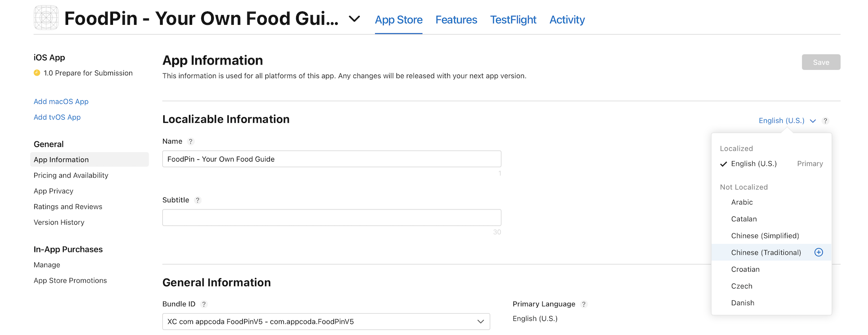
Task: Open the Add macOS App link
Action: [x=61, y=101]
